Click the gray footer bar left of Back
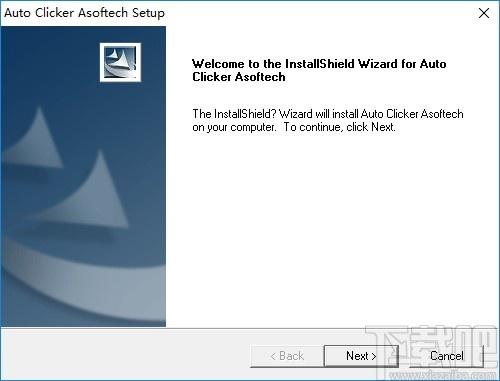Image resolution: width=500 pixels, height=381 pixels. click(x=125, y=355)
